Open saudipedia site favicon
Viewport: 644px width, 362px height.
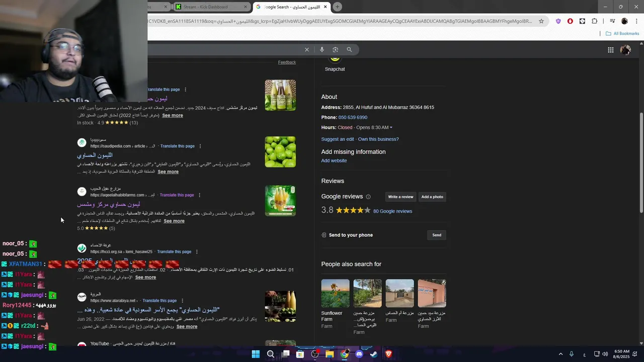point(82,143)
